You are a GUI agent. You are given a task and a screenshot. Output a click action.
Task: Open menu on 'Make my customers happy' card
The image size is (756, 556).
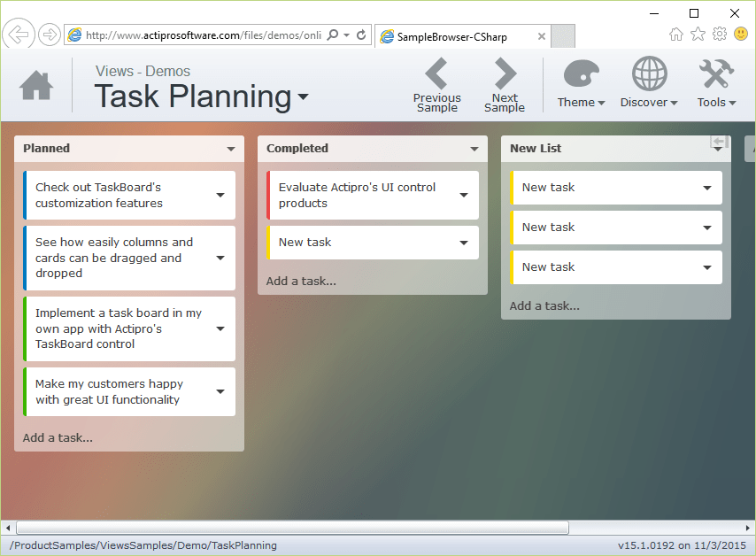click(x=219, y=391)
